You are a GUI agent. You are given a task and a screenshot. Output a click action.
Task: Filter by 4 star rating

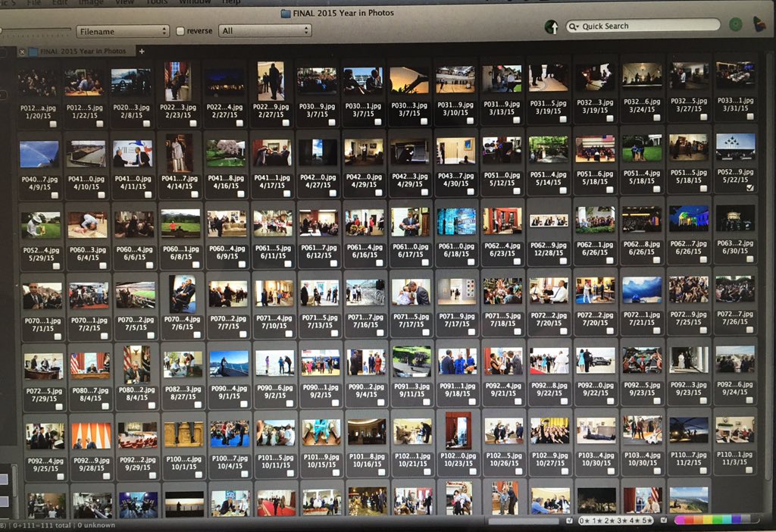(636, 521)
